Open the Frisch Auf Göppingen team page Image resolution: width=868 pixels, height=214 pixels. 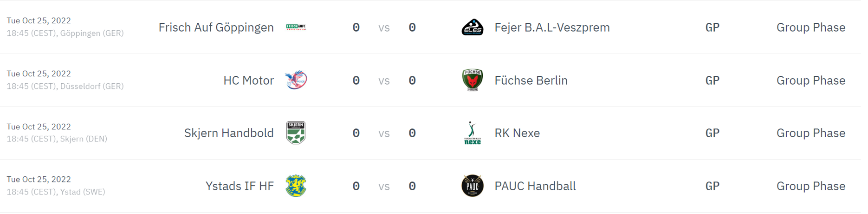(x=216, y=27)
